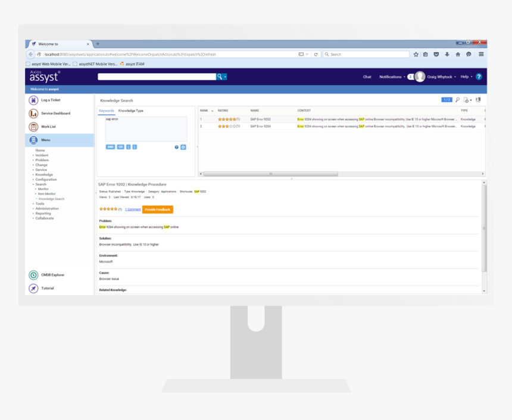
Task: Open Item Monitor in the menu tree
Action: [46, 194]
